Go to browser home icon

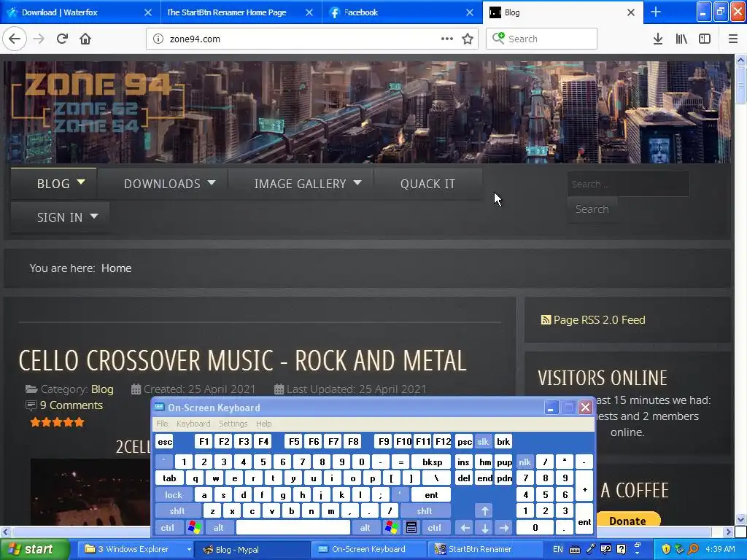tap(85, 39)
